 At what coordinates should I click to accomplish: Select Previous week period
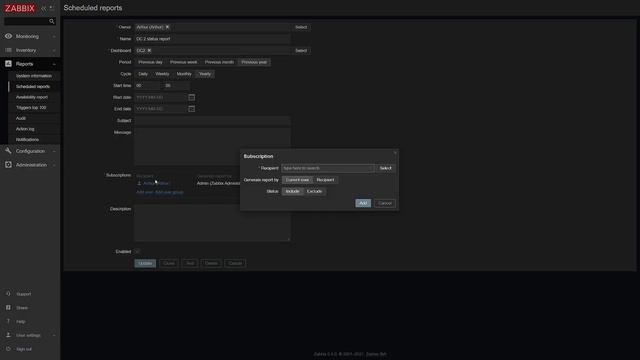[x=183, y=62]
